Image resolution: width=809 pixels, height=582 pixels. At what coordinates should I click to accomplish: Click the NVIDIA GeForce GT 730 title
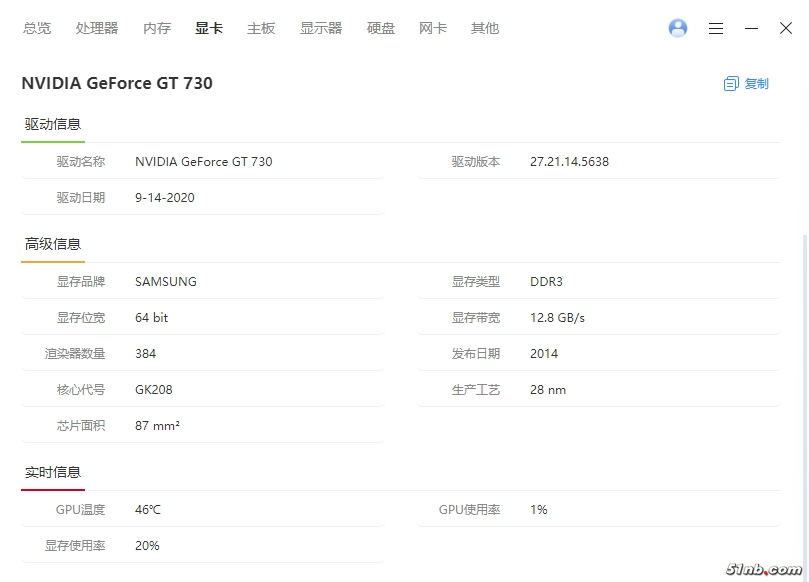click(117, 84)
